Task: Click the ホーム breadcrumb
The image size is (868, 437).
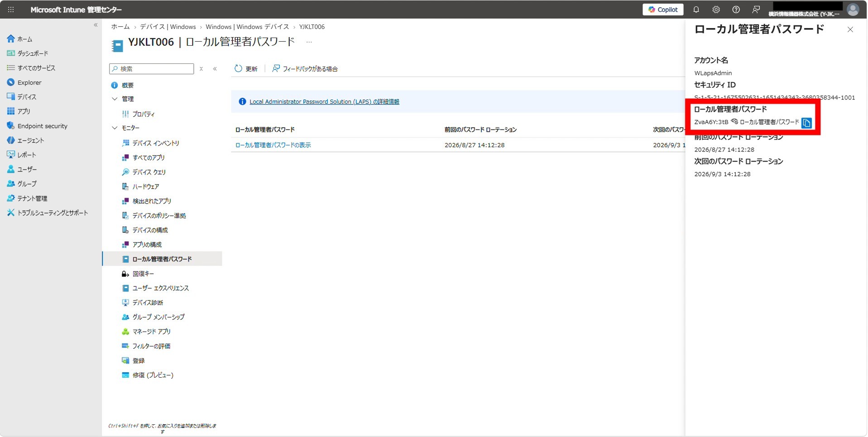Action: pos(120,27)
